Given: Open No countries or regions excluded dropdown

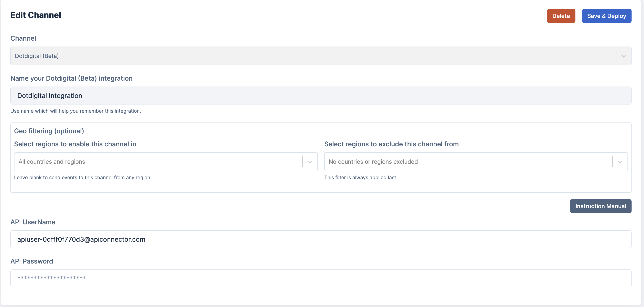Looking at the screenshot, I should point(467,162).
